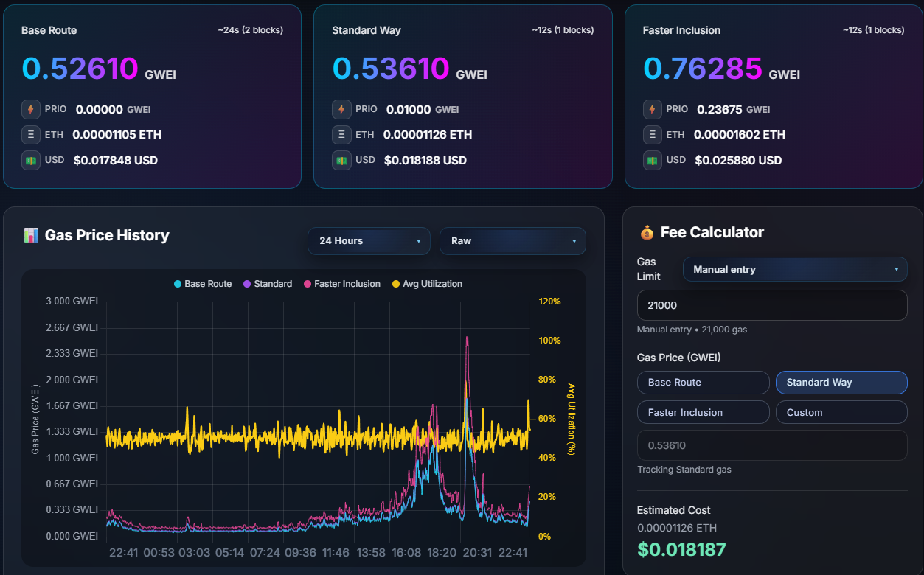
Task: Click the 20:31 time label on chart axis
Action: pyautogui.click(x=478, y=553)
